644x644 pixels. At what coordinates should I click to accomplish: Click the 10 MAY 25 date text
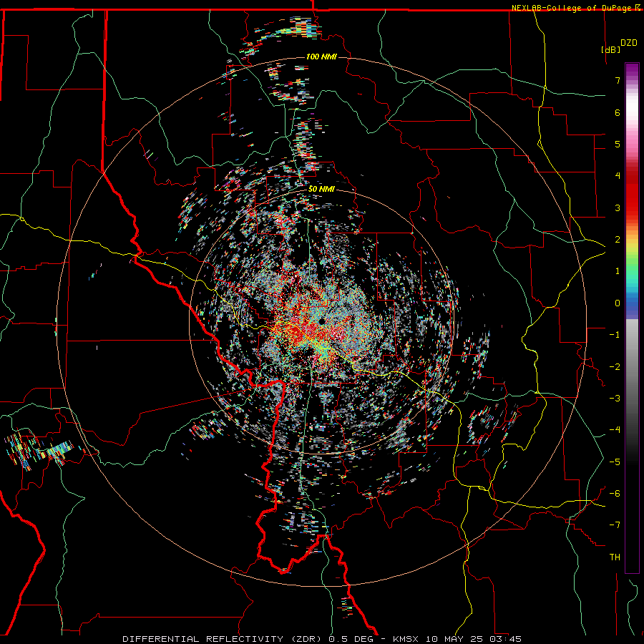[x=455, y=639]
